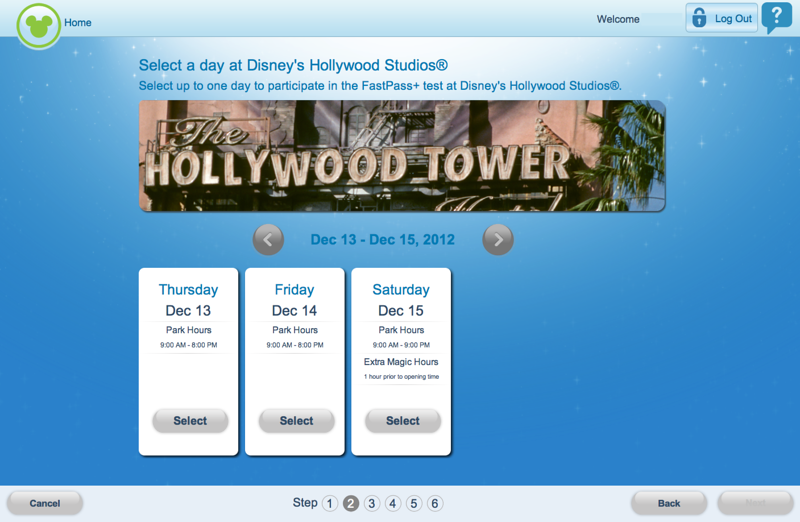Jump to step 5 circle
Screen dimensions: 800x522
pyautogui.click(x=414, y=503)
